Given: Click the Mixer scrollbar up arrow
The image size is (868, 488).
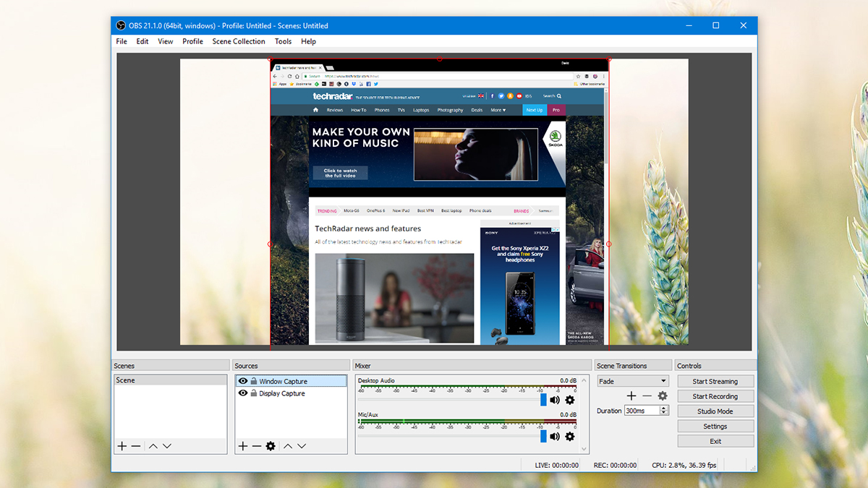Looking at the screenshot, I should click(585, 379).
